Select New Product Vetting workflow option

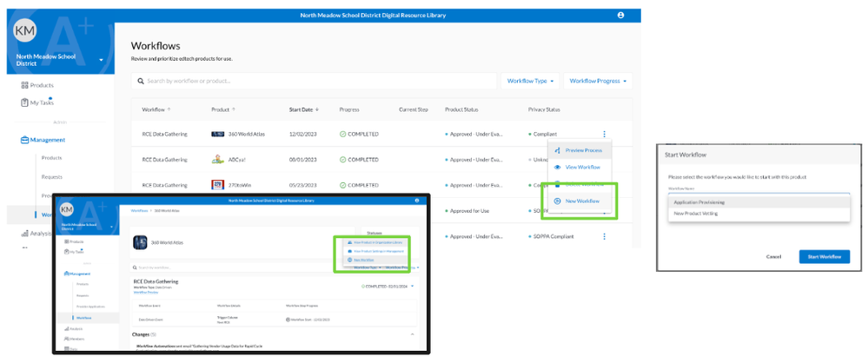[x=696, y=213]
